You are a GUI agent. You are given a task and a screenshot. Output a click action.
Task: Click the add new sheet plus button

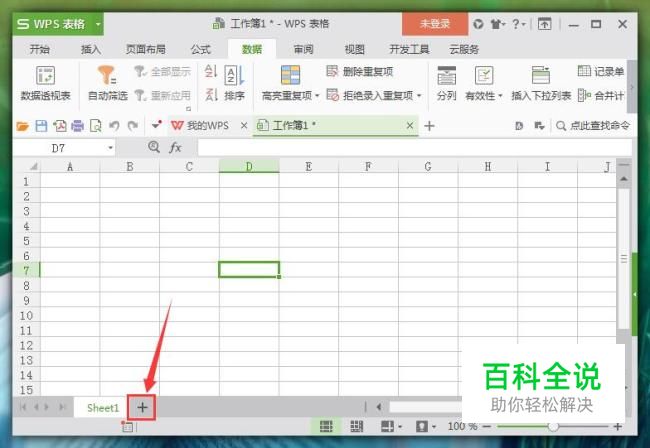pos(142,407)
